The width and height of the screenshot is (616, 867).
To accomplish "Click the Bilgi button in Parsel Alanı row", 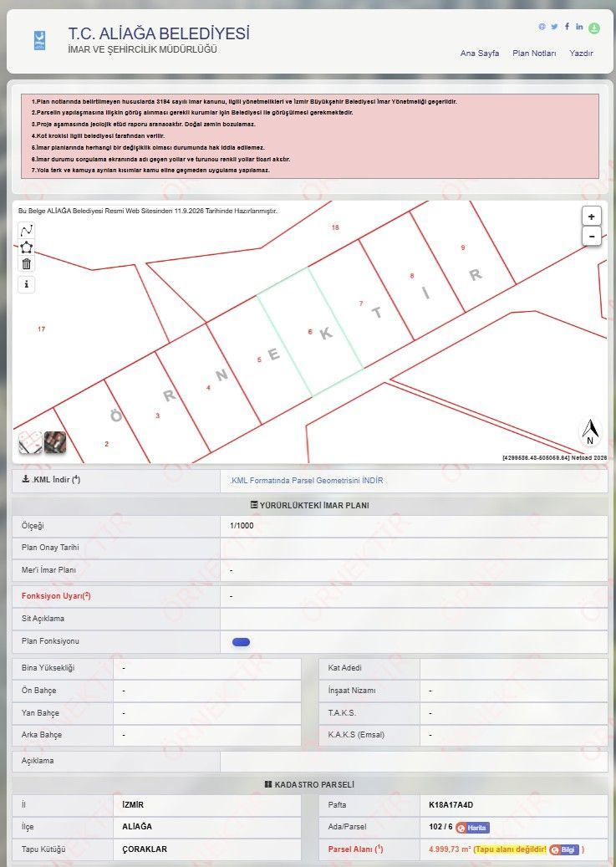I will [x=564, y=849].
